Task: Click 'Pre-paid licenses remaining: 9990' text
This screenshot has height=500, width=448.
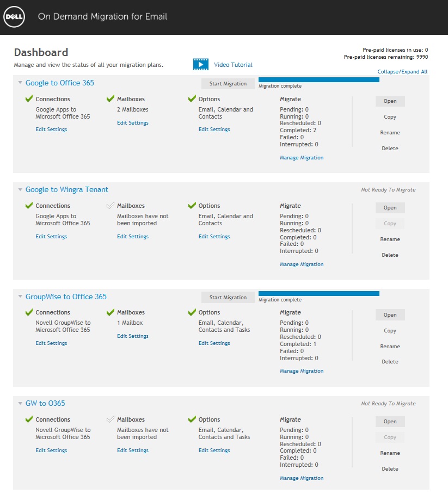Action: point(386,57)
